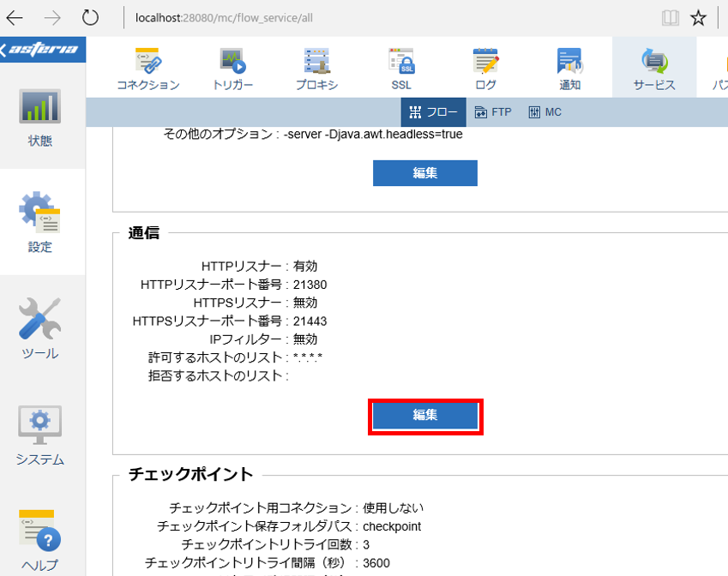Switch to the フロー (Flow) tab
The image size is (728, 576).
tap(433, 111)
